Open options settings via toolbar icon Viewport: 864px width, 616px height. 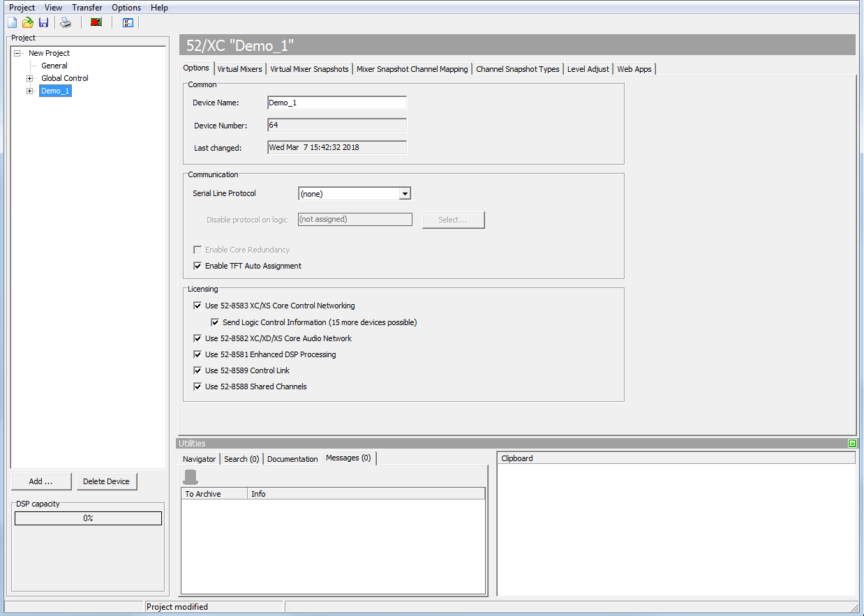pyautogui.click(x=127, y=22)
